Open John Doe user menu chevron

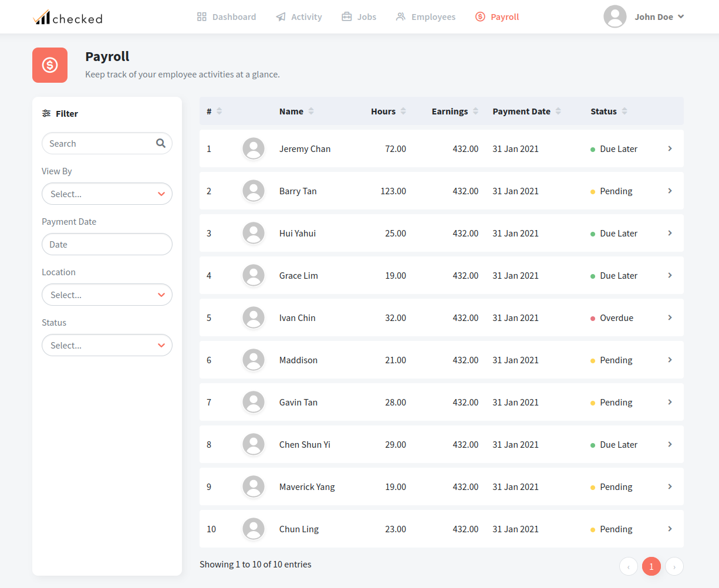tap(681, 17)
